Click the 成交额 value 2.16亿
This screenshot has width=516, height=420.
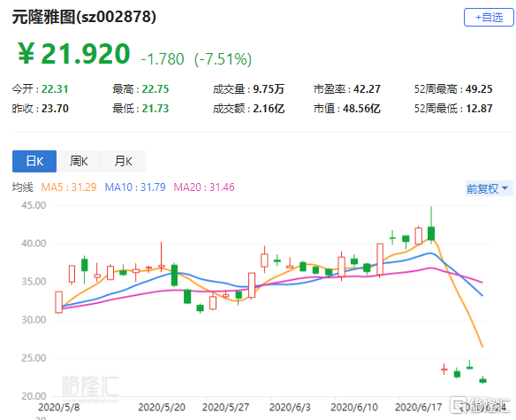(x=269, y=109)
